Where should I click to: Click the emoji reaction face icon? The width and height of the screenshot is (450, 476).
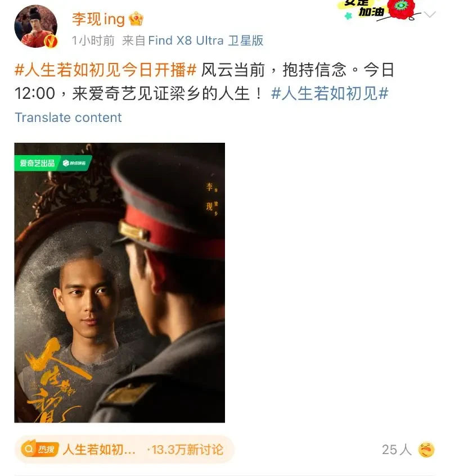pos(426,450)
